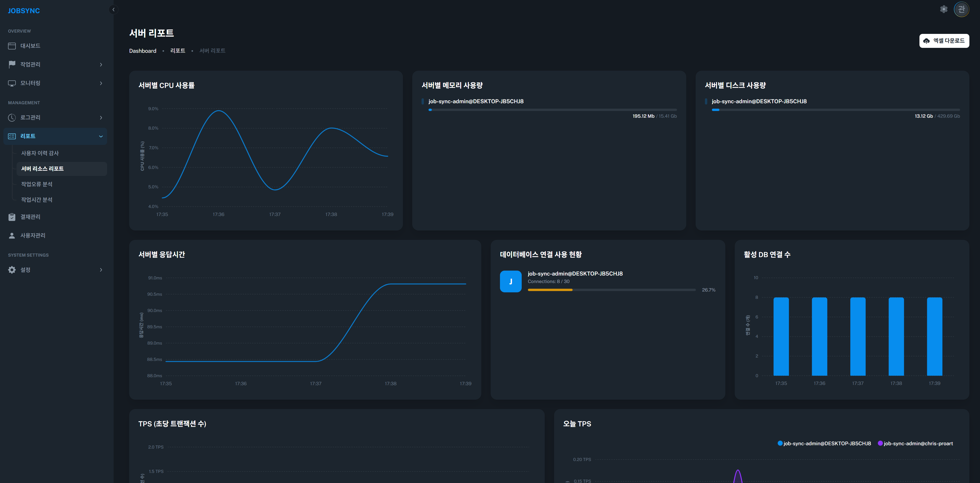Click the 결재관리 clipboard icon
The image size is (980, 483).
(x=12, y=217)
